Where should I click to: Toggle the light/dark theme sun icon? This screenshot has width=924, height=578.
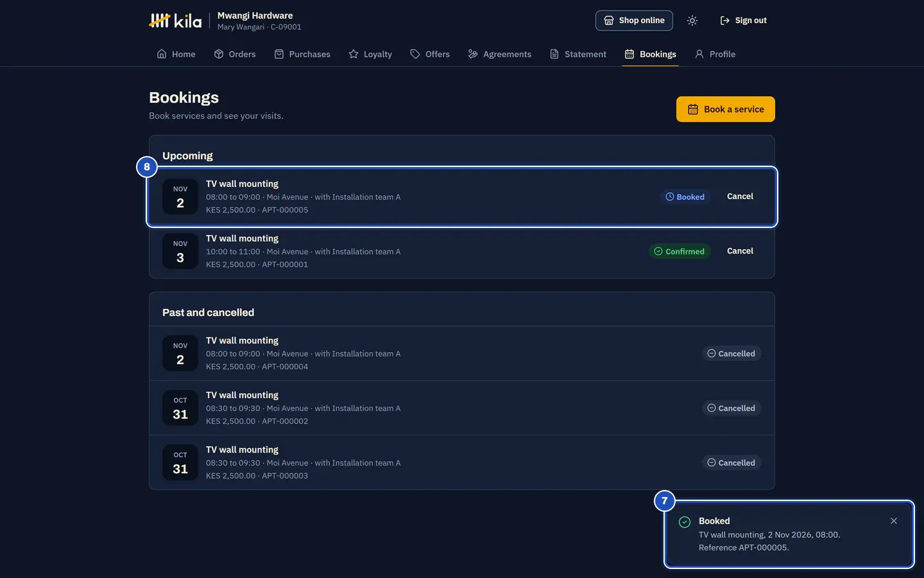692,21
